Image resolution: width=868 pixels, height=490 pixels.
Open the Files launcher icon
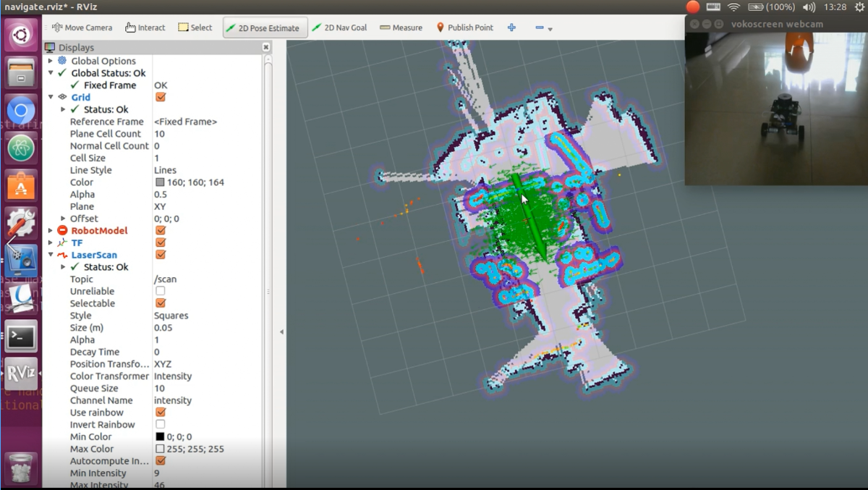pyautogui.click(x=21, y=72)
